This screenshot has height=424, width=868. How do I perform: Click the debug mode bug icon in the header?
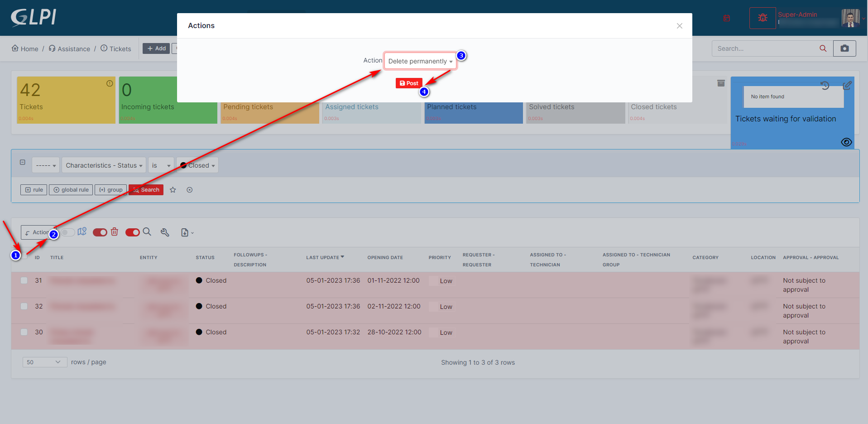(x=762, y=18)
